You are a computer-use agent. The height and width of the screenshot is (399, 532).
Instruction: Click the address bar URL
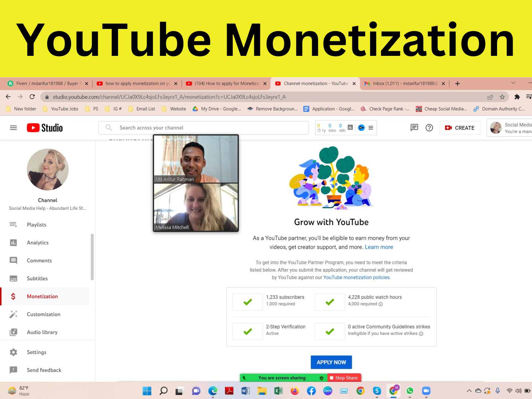(169, 97)
